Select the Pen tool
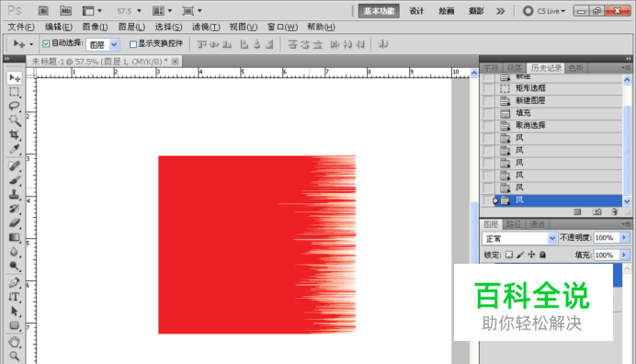636x364 pixels. pyautogui.click(x=14, y=282)
